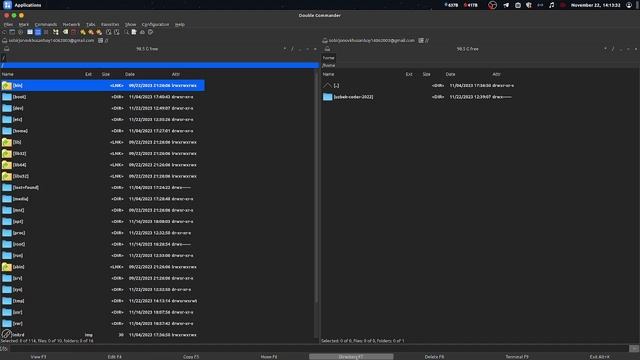Click the Directory F7 button
The height and width of the screenshot is (360, 640).
(x=351, y=357)
